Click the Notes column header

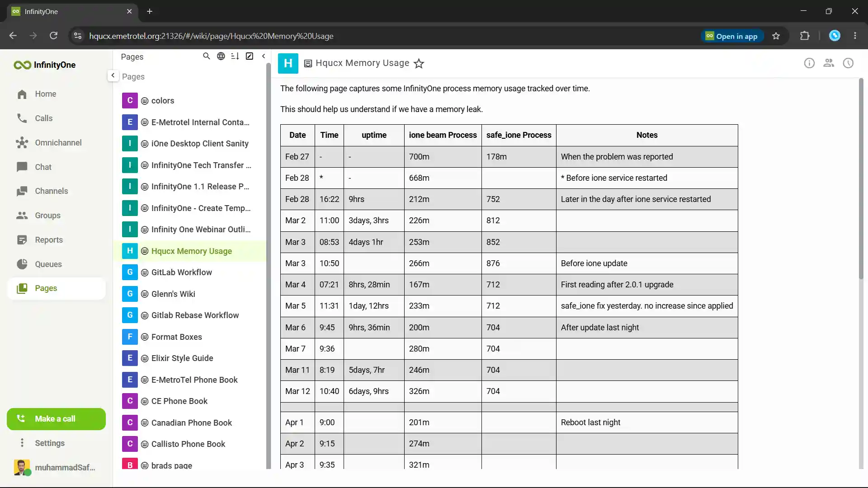click(x=647, y=135)
